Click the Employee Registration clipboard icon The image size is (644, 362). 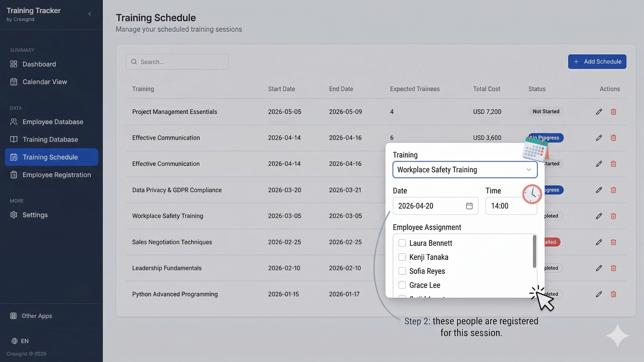coord(14,175)
